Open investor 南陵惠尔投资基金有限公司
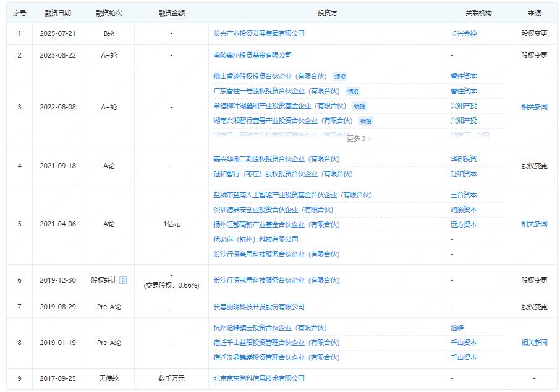Viewport: 560px width, 392px height. [x=252, y=55]
